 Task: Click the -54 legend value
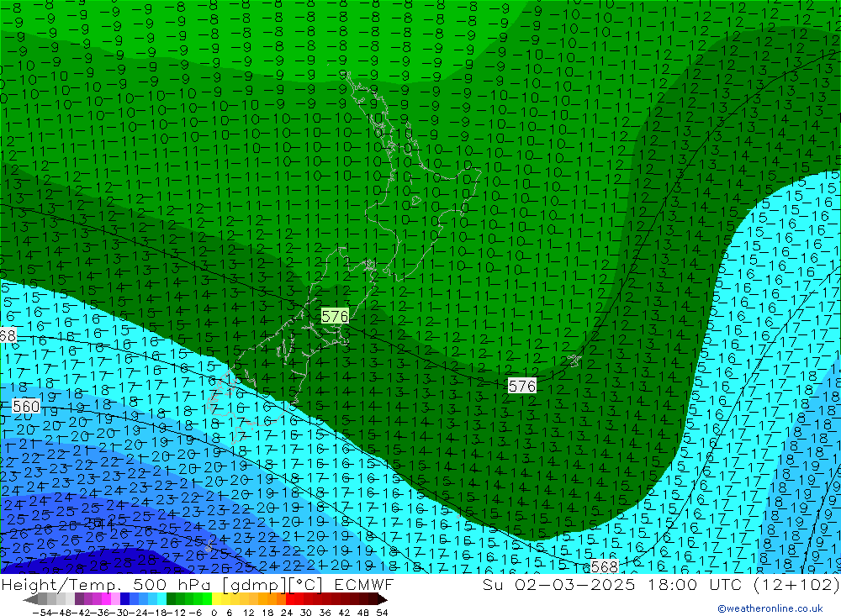coord(42,613)
